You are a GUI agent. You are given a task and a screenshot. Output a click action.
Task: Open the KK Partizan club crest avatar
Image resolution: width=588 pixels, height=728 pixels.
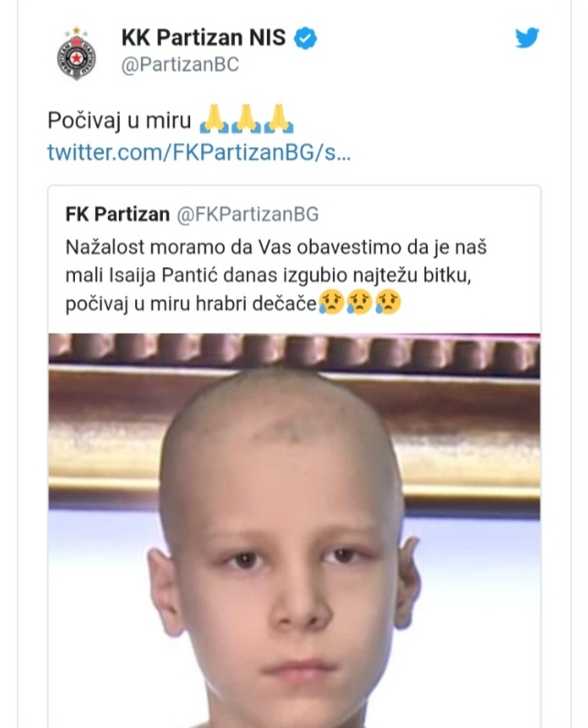coord(77,54)
